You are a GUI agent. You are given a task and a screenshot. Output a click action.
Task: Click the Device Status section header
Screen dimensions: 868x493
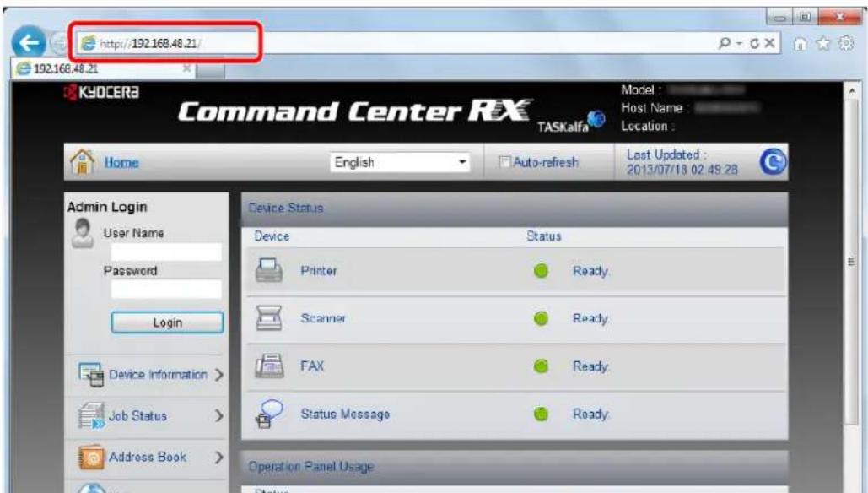point(515,209)
